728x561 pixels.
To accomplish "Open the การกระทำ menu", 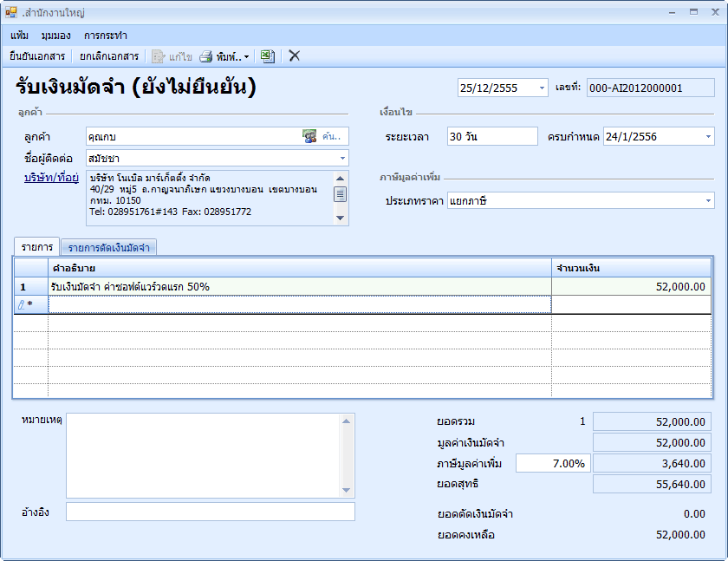I will click(106, 36).
